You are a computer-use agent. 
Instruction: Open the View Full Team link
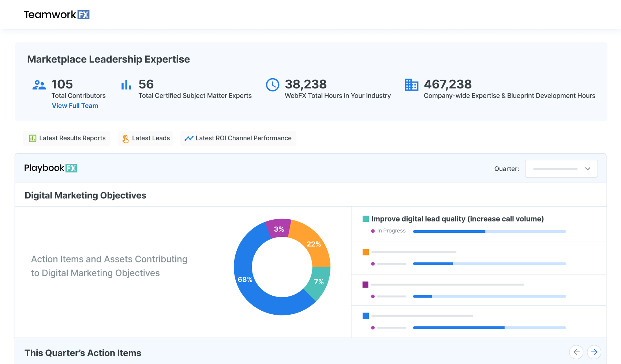[x=75, y=106]
